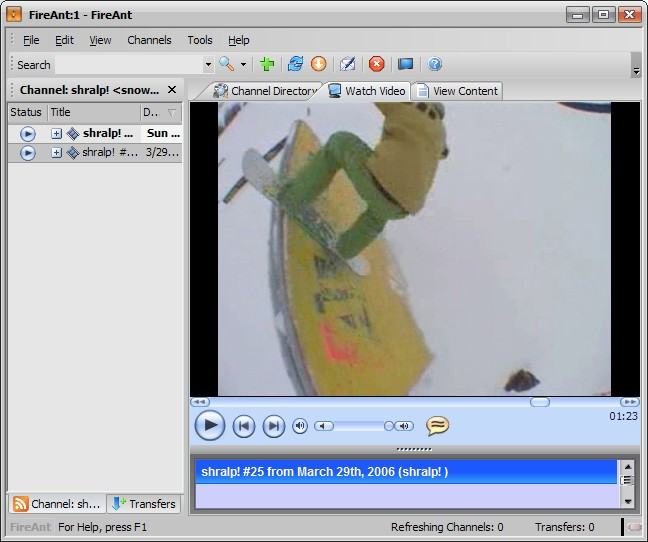Screen dimensions: 648x542
Task: Click the orange download arrow icon
Action: pos(318,64)
